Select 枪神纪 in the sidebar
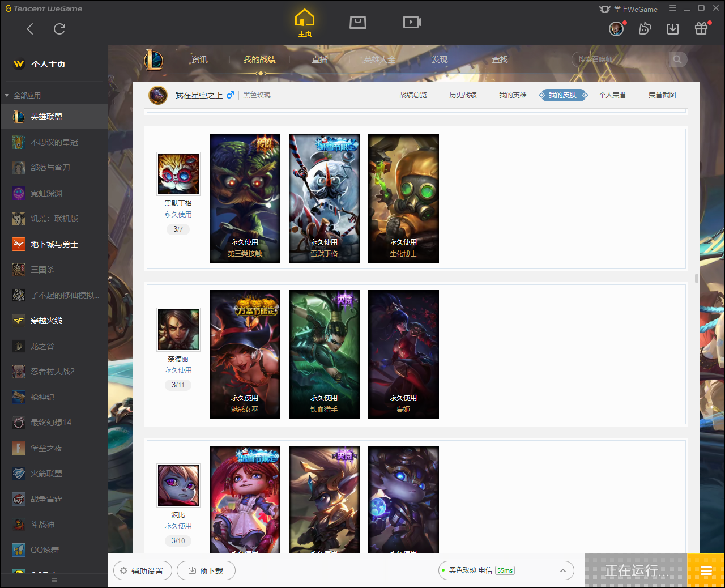 tap(54, 397)
